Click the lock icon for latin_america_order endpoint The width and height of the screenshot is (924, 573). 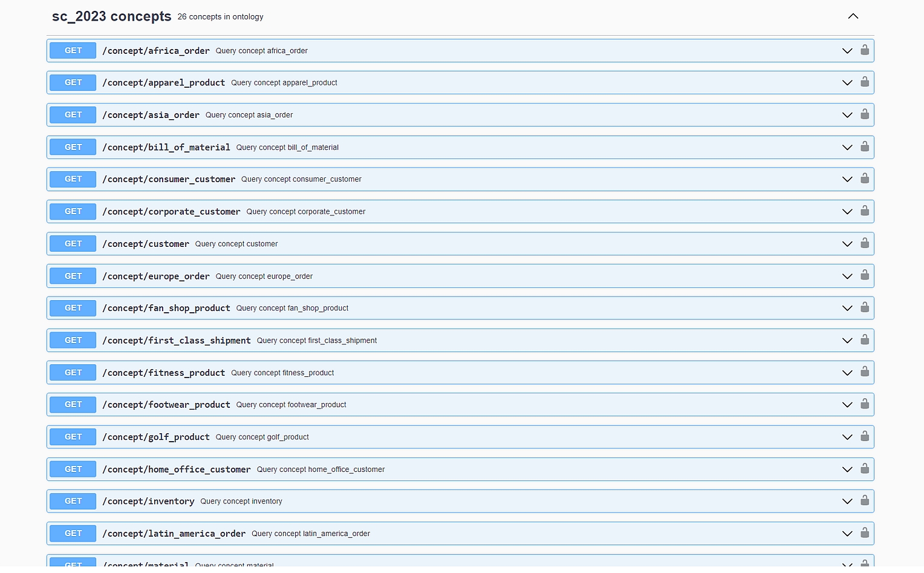(x=865, y=533)
